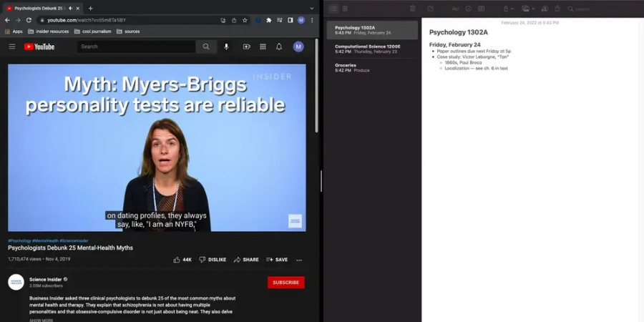Viewport: 644px width, 322px height.
Task: Save the video to a playlist
Action: point(277,260)
